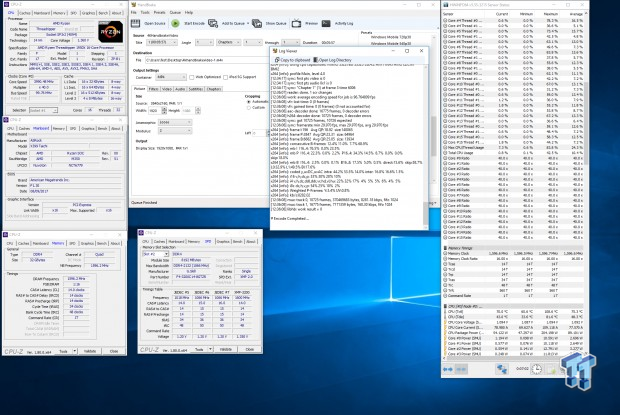Click the Command Rate sensor row icon
The image size is (620, 415).
[x=445, y=296]
